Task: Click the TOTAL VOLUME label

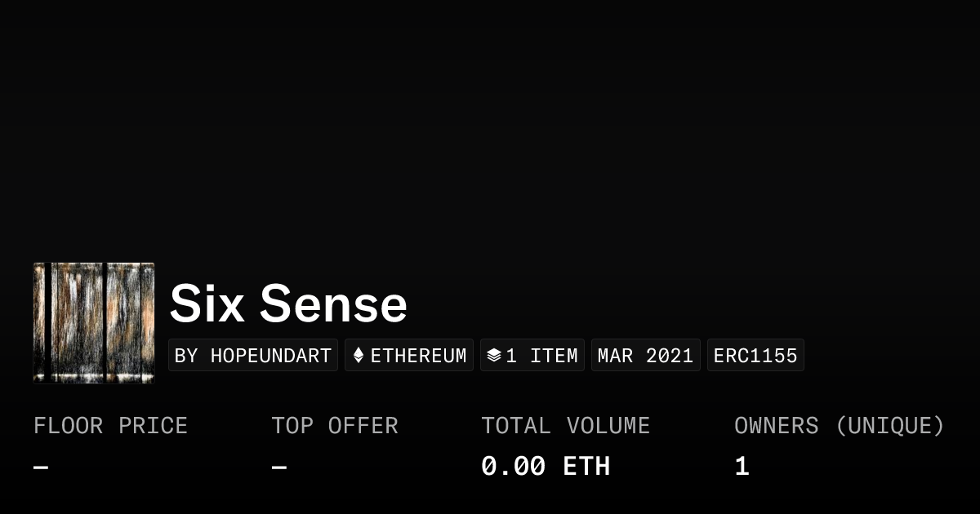Action: click(x=565, y=426)
